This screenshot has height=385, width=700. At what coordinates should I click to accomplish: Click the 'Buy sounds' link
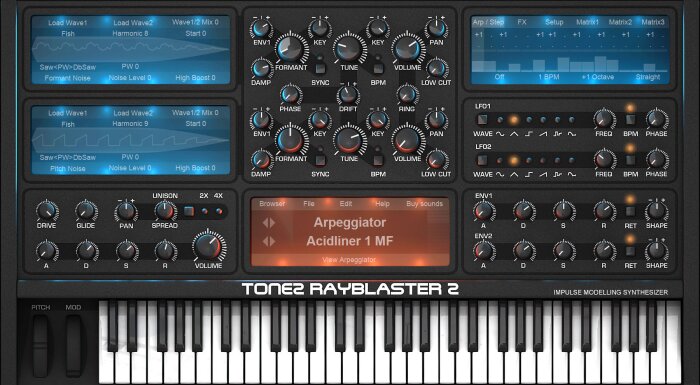point(425,204)
